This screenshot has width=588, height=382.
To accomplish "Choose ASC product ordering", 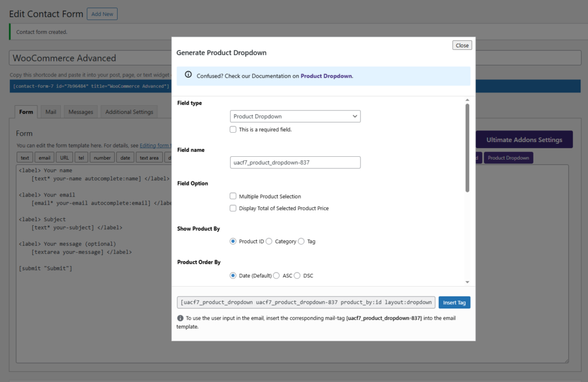I will coord(276,275).
